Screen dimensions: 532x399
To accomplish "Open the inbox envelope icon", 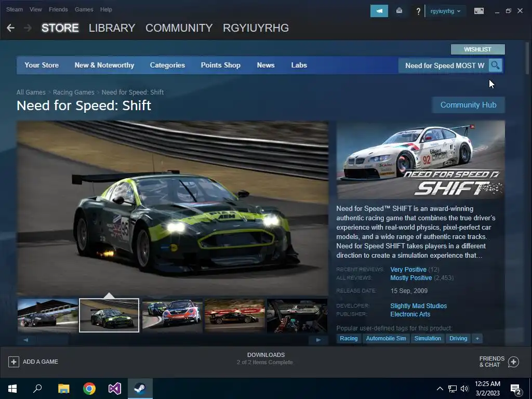I will [399, 11].
